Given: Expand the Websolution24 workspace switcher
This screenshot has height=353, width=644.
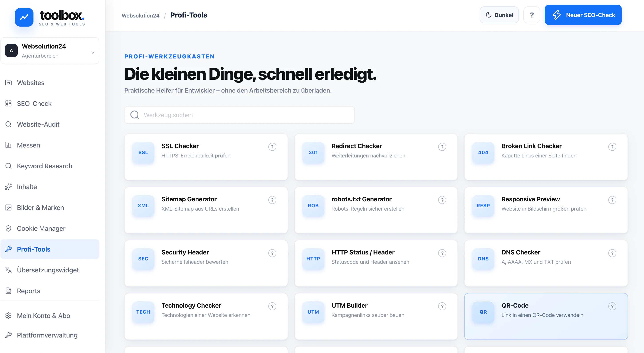Looking at the screenshot, I should (x=50, y=51).
